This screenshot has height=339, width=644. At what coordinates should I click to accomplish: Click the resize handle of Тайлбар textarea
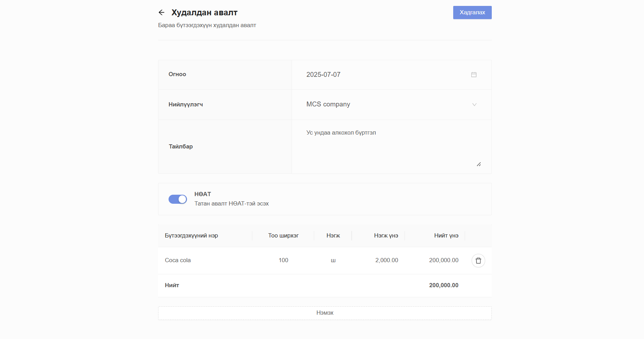coord(479,164)
